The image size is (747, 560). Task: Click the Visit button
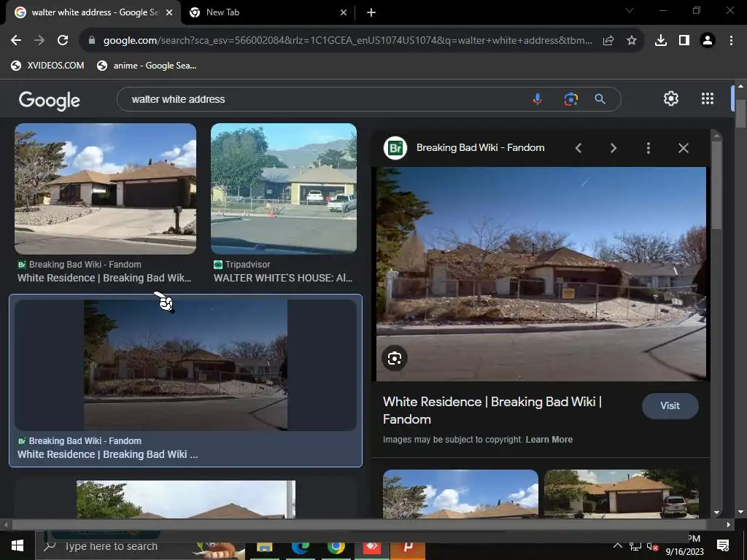pos(670,405)
